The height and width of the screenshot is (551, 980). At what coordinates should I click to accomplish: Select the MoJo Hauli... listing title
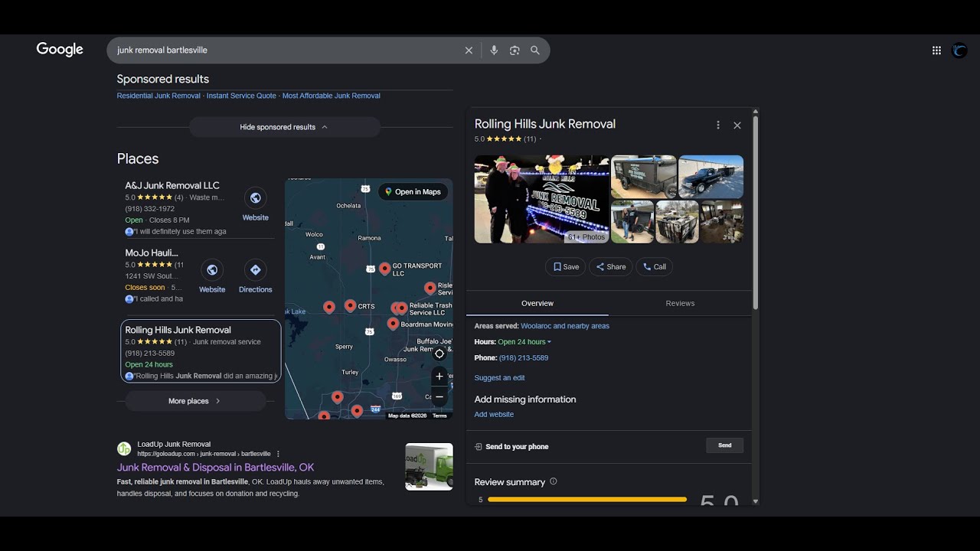coord(152,253)
